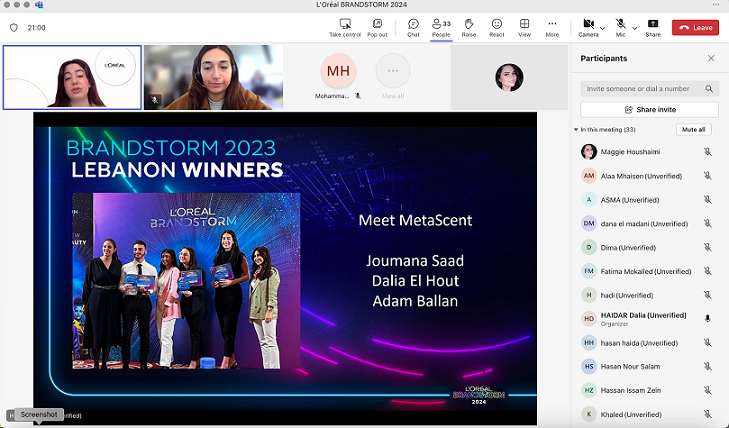This screenshot has height=428, width=729.
Task: Click Maggie Houshaimi's profile photo avatar
Action: 589,152
